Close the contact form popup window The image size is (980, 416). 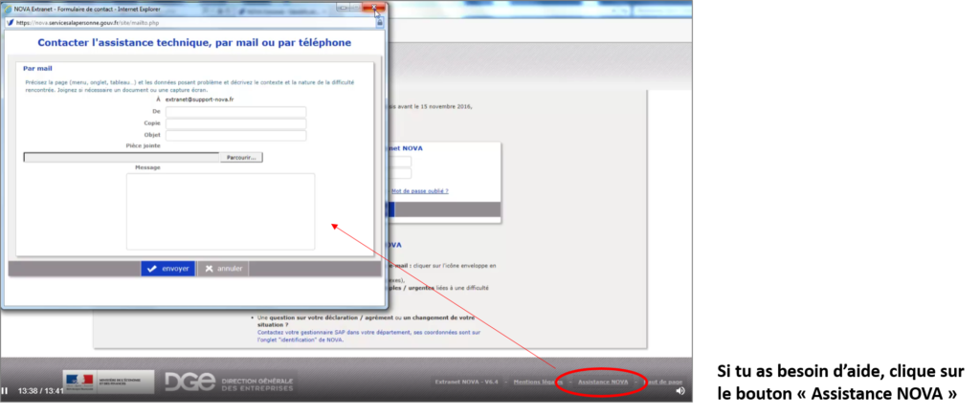pyautogui.click(x=374, y=8)
